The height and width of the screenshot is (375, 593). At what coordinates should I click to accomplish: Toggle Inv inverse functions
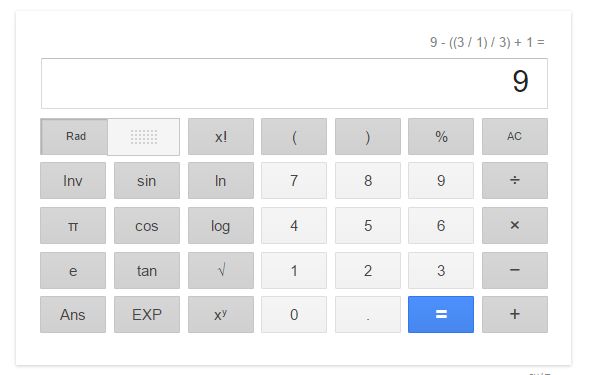pyautogui.click(x=73, y=180)
